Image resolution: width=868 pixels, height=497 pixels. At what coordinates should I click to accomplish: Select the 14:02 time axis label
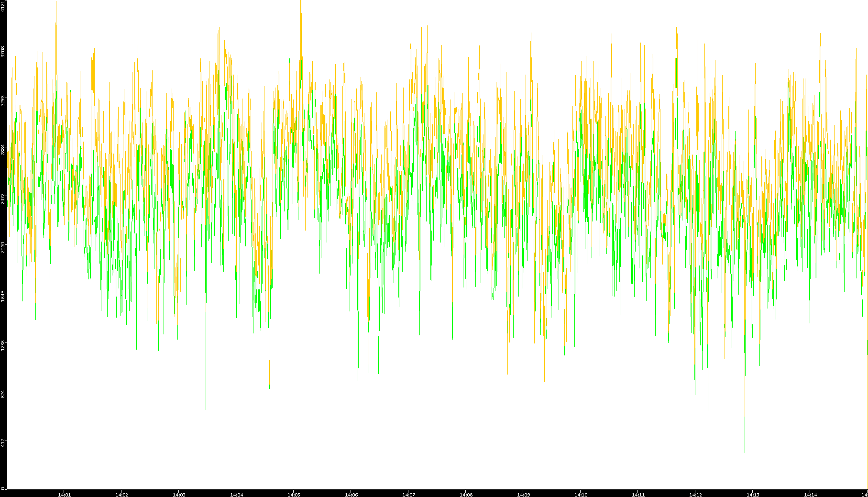pyautogui.click(x=121, y=495)
